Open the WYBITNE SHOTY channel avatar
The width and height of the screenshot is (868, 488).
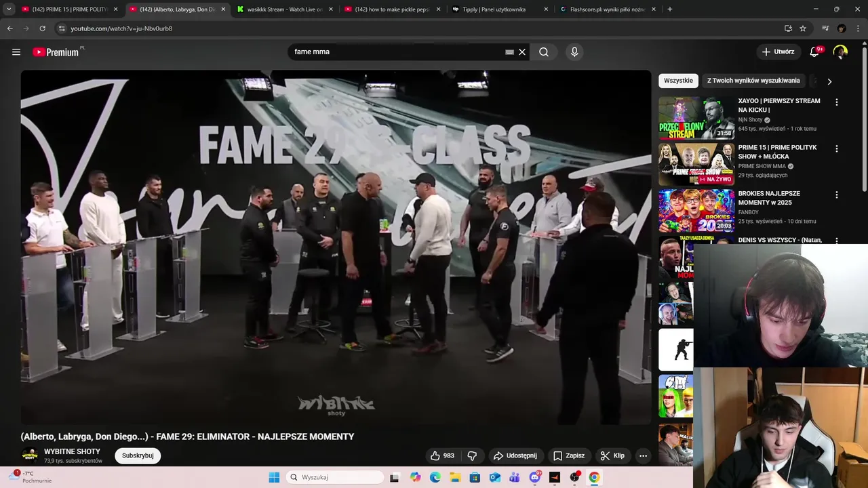pos(30,455)
